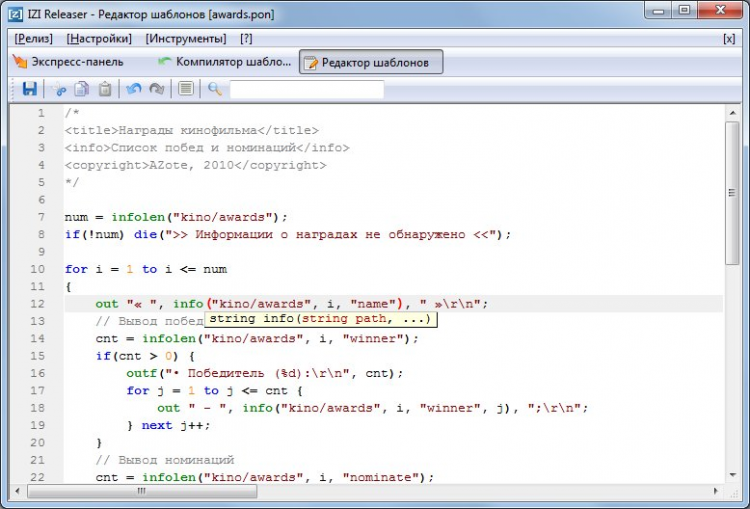Click line number 12 in the gutter
This screenshot has height=509, width=750.
pos(37,304)
